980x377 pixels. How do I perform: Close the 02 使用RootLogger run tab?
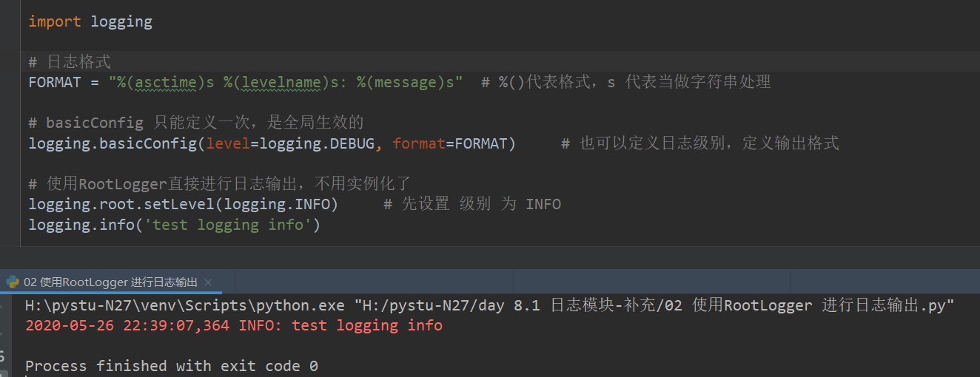point(208,282)
